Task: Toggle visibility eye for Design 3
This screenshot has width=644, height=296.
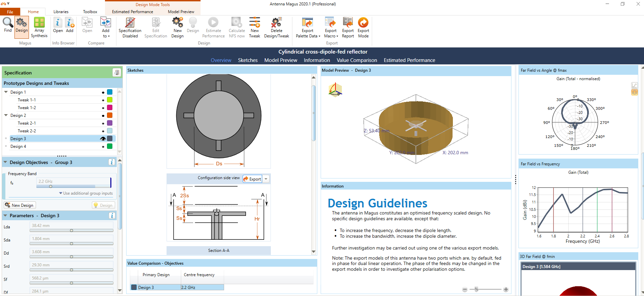Action: pyautogui.click(x=103, y=139)
